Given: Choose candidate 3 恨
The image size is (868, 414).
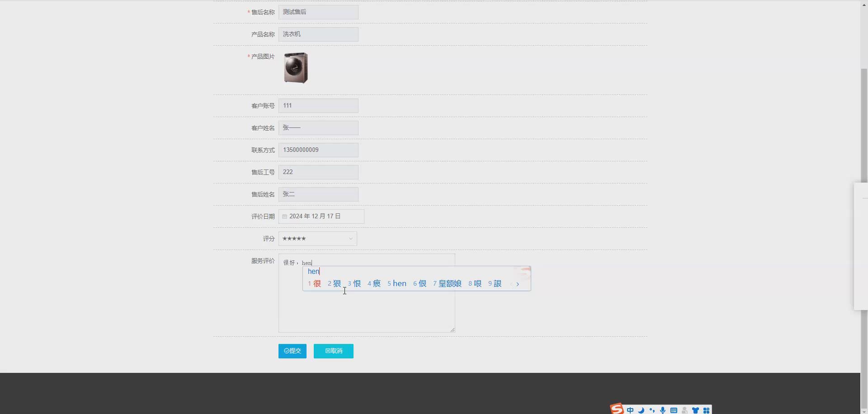Looking at the screenshot, I should pyautogui.click(x=354, y=284).
